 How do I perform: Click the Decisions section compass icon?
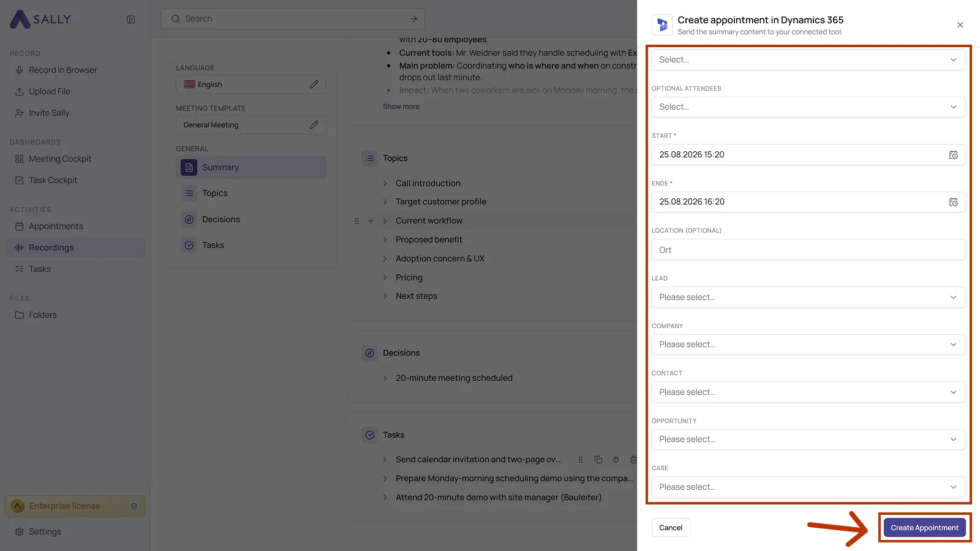(x=370, y=353)
